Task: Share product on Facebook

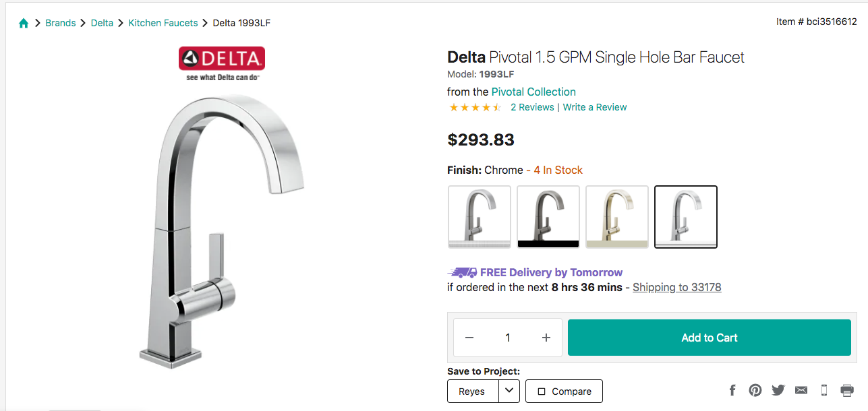Action: tap(732, 390)
